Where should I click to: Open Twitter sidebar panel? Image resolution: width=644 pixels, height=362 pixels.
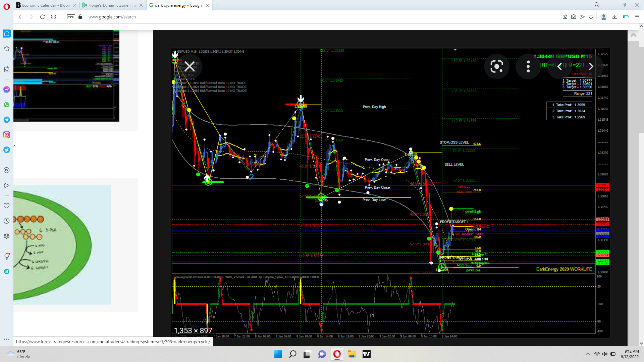click(x=7, y=150)
